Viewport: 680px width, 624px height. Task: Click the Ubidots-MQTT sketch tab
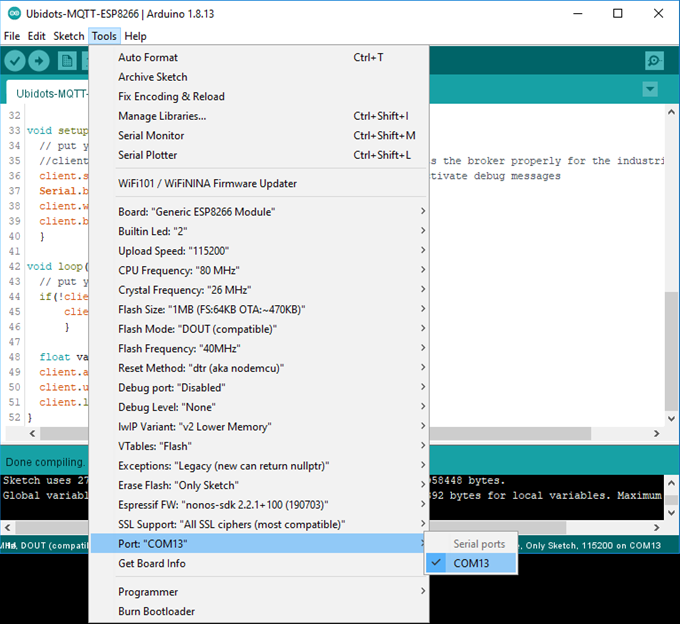tap(48, 93)
